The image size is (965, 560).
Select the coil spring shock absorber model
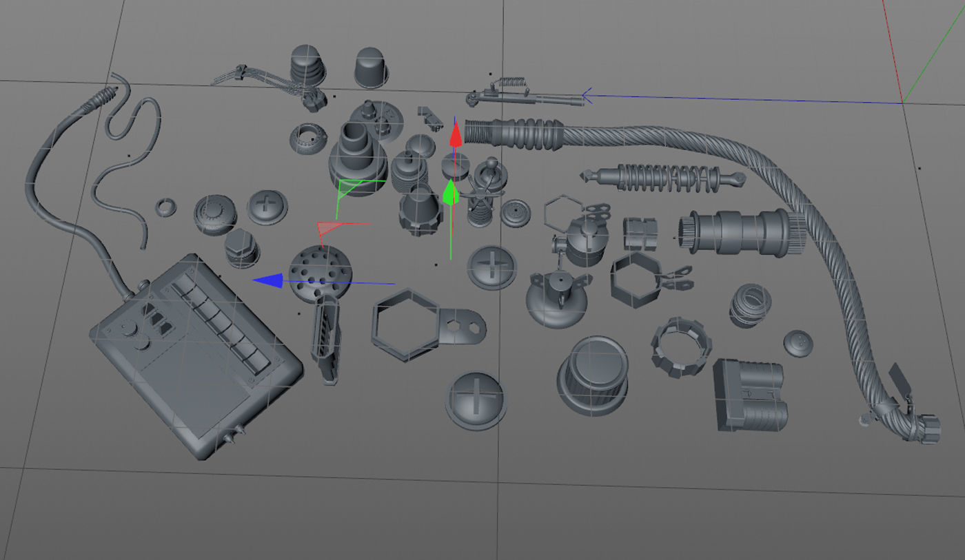pyautogui.click(x=663, y=178)
